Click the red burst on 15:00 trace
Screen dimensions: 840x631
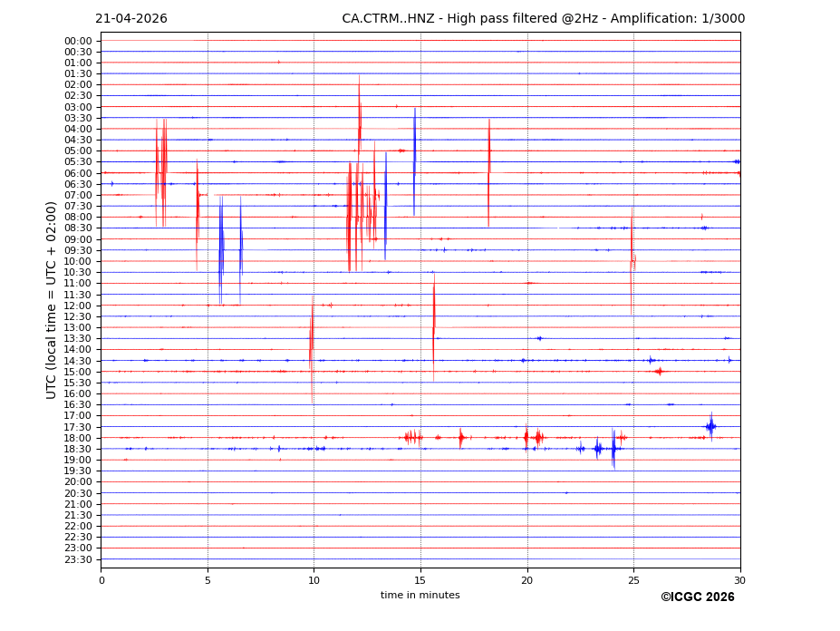659,371
